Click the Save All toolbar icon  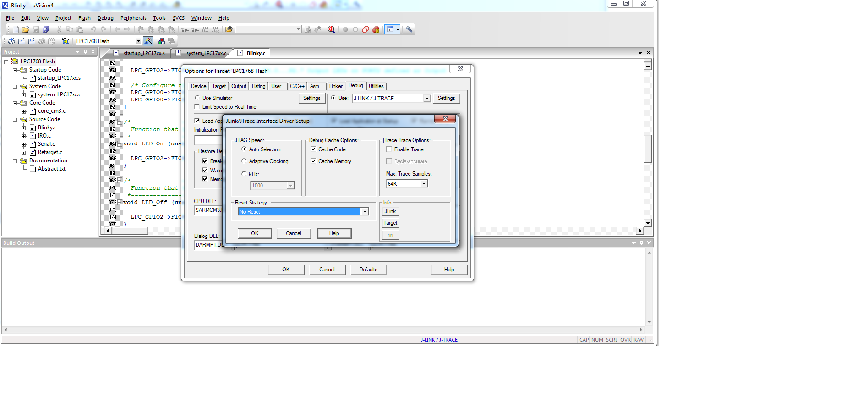coord(46,29)
